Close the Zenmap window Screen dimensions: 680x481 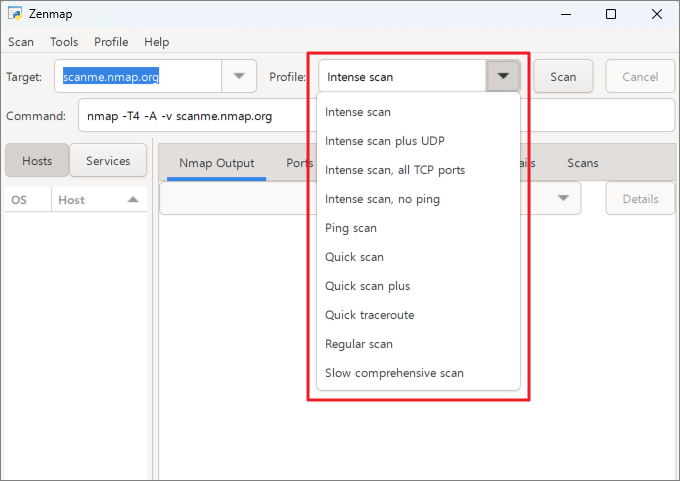[x=657, y=14]
